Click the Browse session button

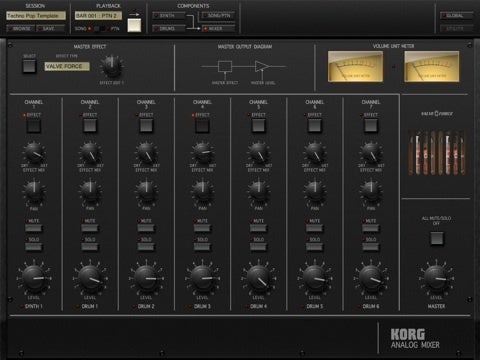coord(20,29)
